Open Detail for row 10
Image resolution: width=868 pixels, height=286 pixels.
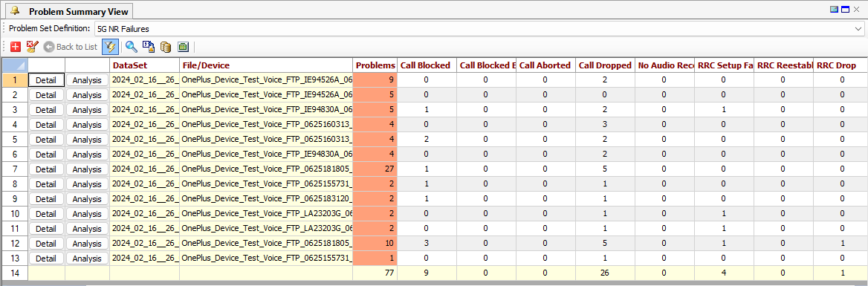[x=46, y=213]
